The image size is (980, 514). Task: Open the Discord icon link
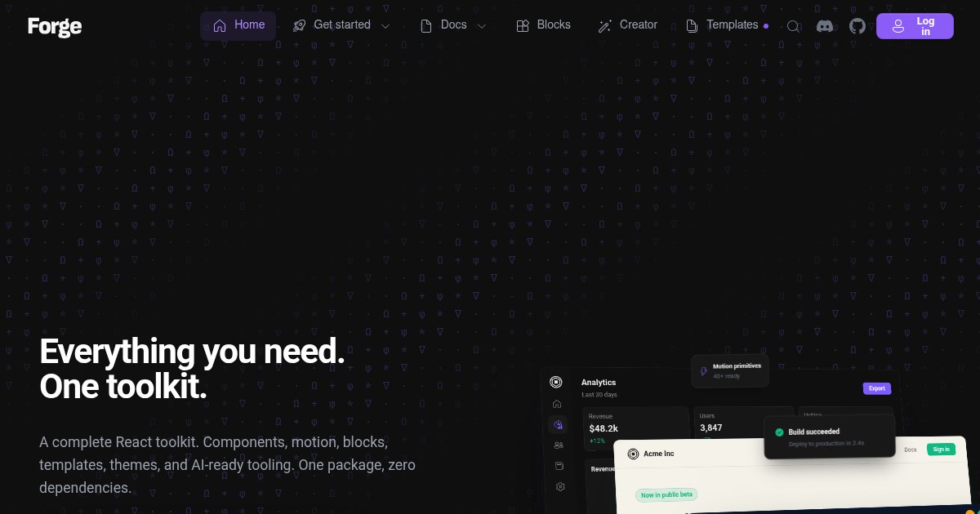825,26
